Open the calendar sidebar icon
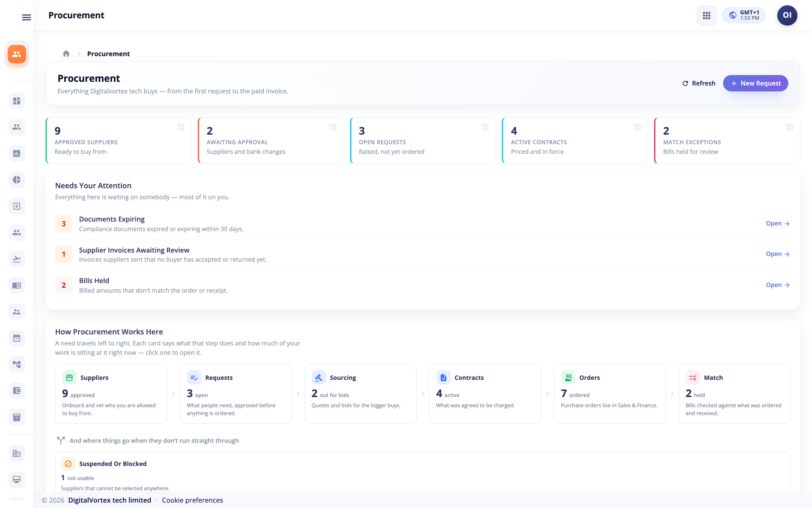The image size is (812, 508). [x=17, y=338]
